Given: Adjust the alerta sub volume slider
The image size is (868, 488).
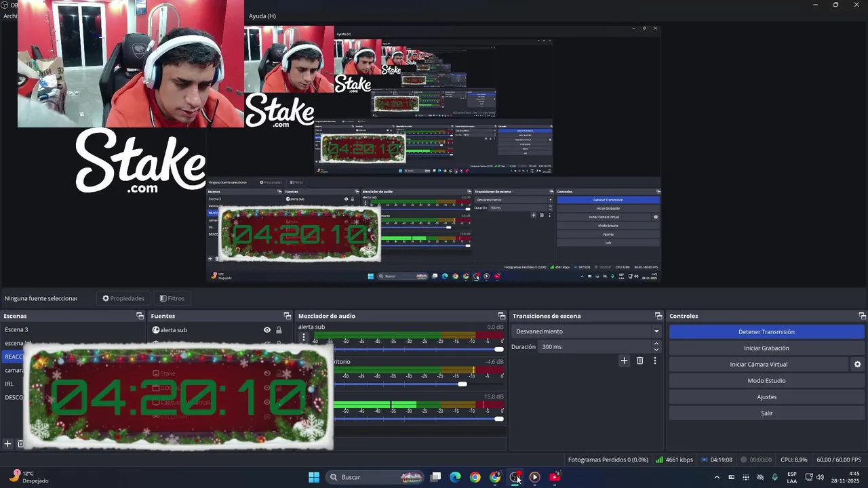Looking at the screenshot, I should [x=499, y=349].
